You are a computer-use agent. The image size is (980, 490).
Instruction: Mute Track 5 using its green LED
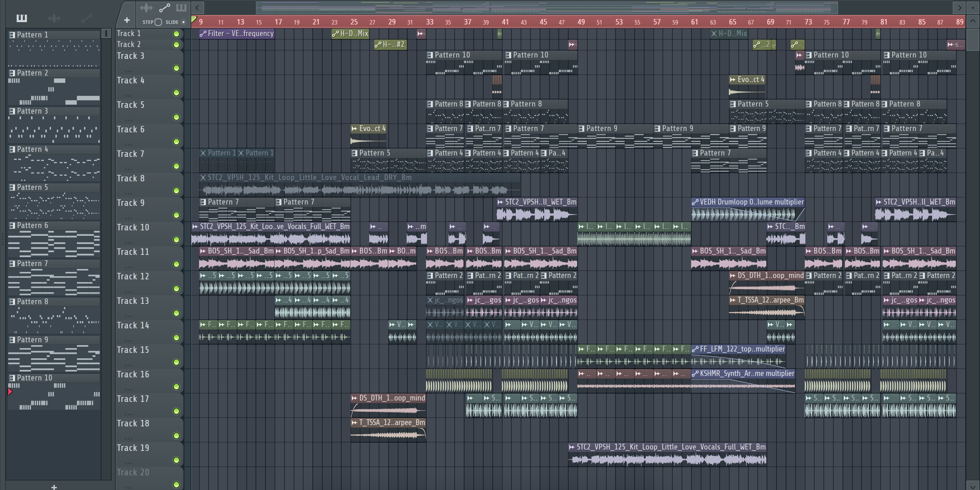click(176, 117)
